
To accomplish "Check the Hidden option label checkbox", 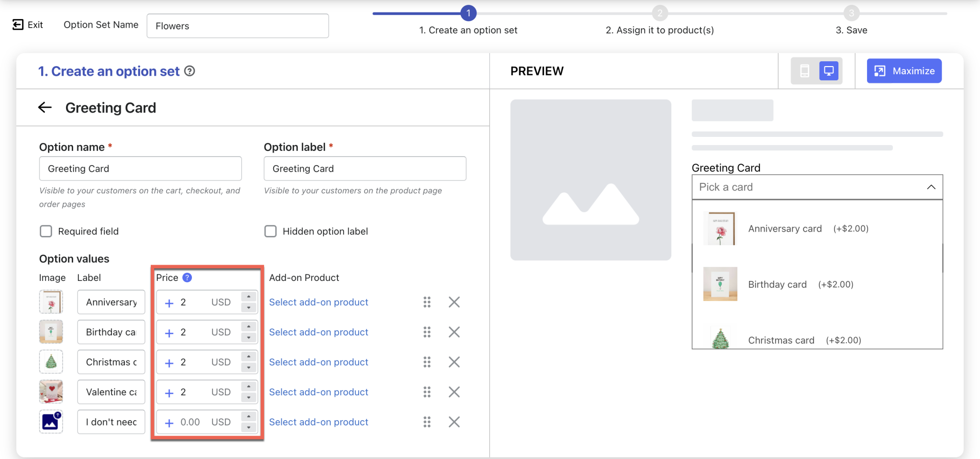I will tap(270, 231).
